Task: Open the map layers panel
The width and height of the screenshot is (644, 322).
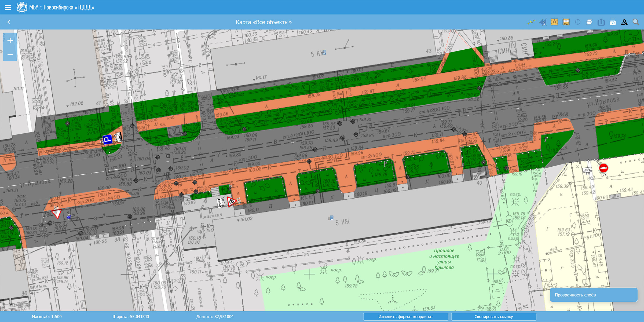Action: coord(589,22)
